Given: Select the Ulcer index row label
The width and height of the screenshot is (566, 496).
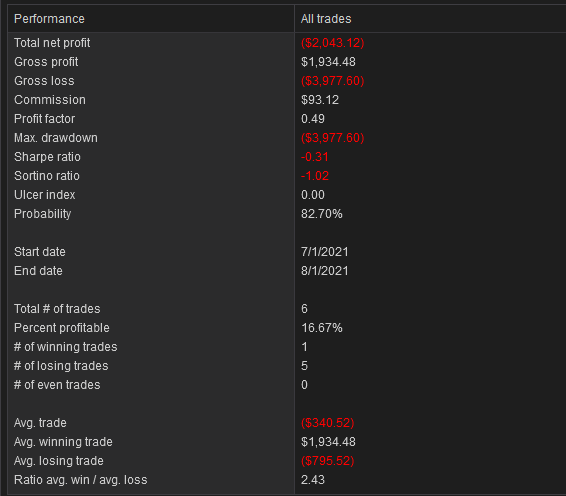Looking at the screenshot, I should click(x=44, y=195).
